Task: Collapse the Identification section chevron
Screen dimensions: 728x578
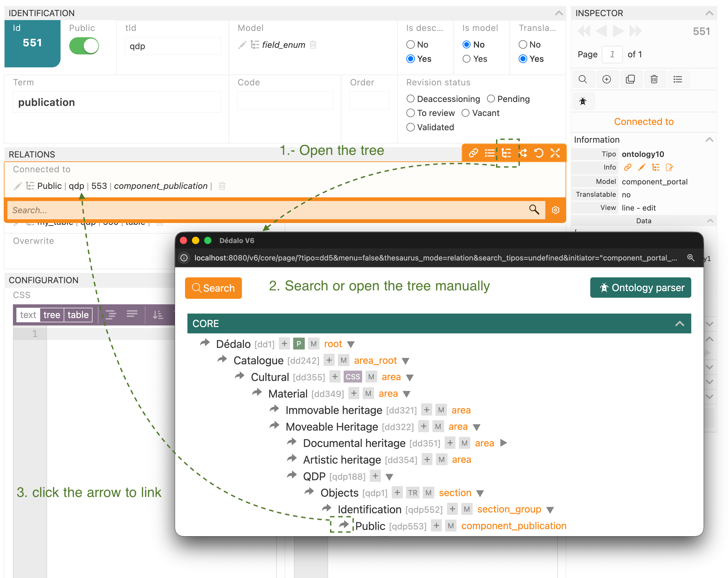Action: point(559,13)
